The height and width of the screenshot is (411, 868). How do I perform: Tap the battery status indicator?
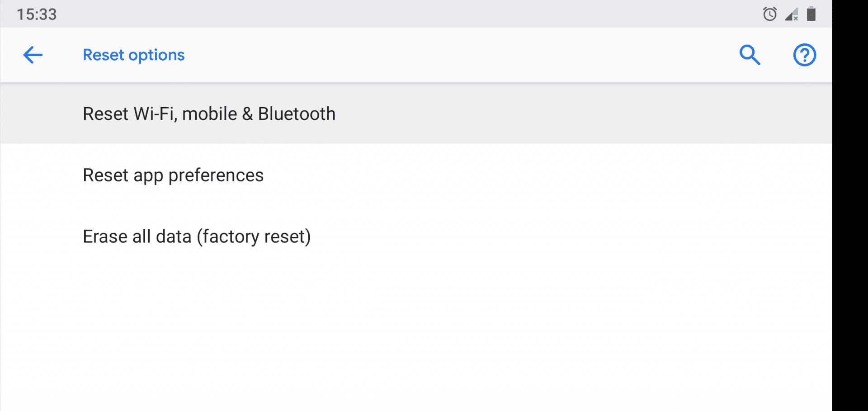812,14
